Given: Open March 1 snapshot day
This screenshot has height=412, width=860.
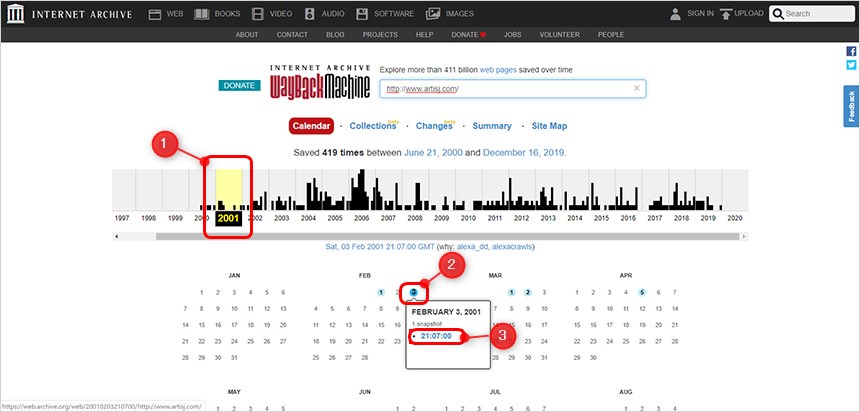Looking at the screenshot, I should click(511, 292).
